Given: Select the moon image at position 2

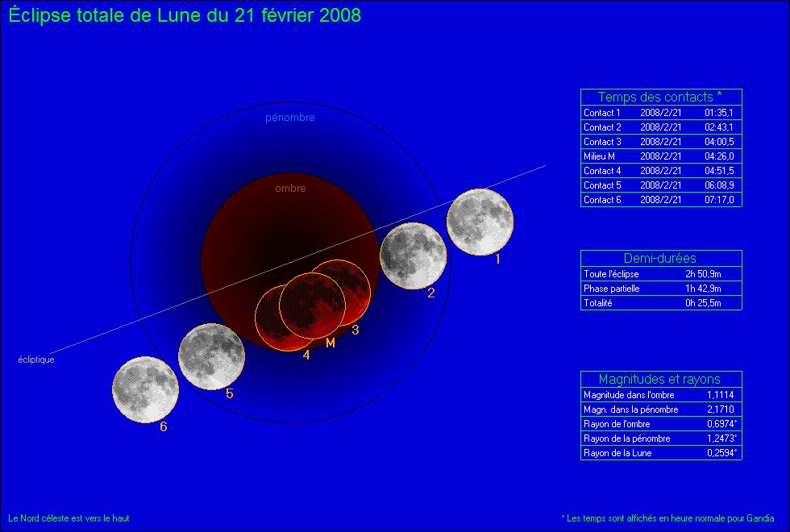Looking at the screenshot, I should point(413,256).
